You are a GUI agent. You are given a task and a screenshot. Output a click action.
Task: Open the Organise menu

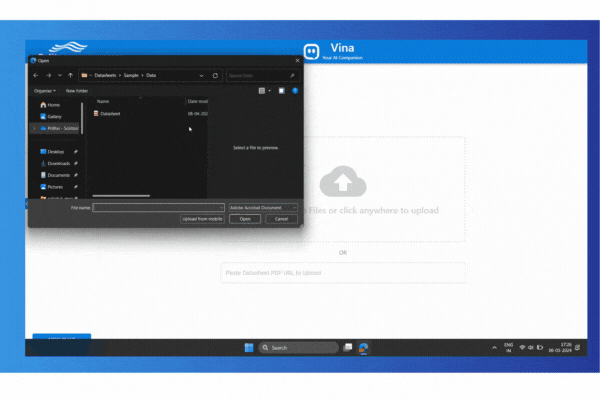(x=45, y=90)
